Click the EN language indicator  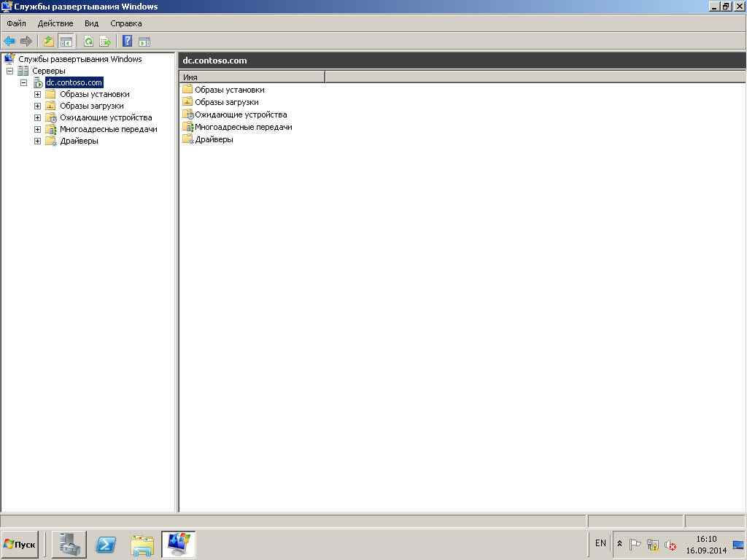[x=600, y=543]
